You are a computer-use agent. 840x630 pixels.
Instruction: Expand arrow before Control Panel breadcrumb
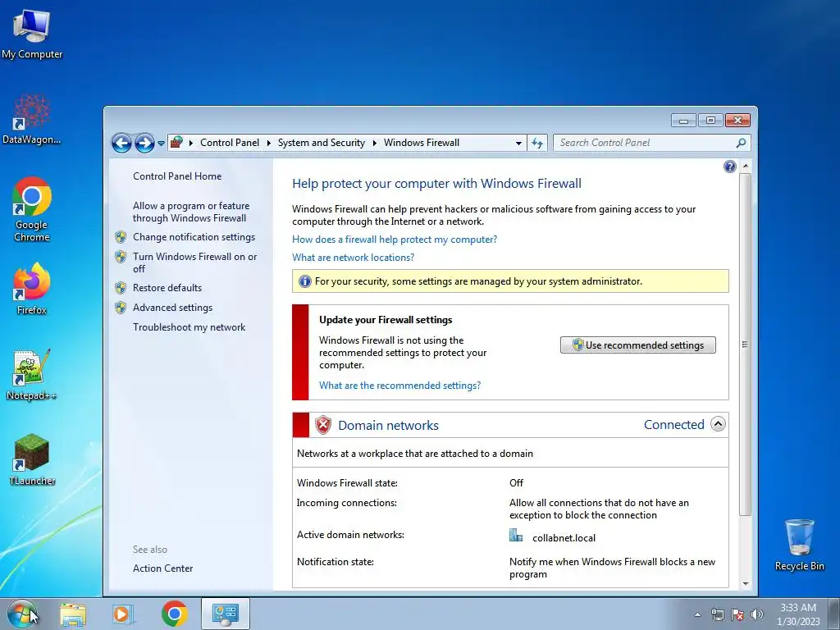191,143
